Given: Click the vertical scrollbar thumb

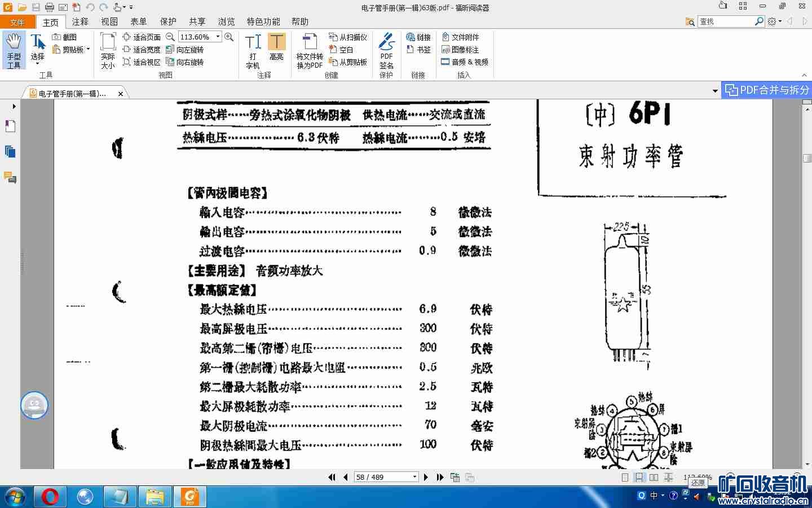Looking at the screenshot, I should 807,159.
